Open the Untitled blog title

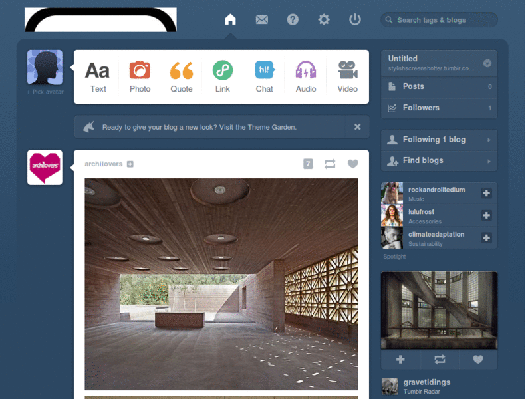click(403, 59)
